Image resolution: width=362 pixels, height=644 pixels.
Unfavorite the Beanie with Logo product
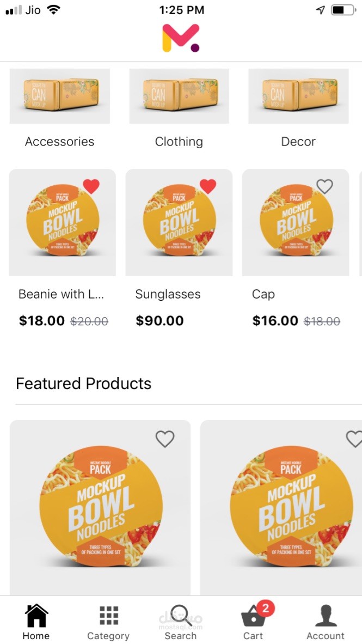pyautogui.click(x=91, y=187)
